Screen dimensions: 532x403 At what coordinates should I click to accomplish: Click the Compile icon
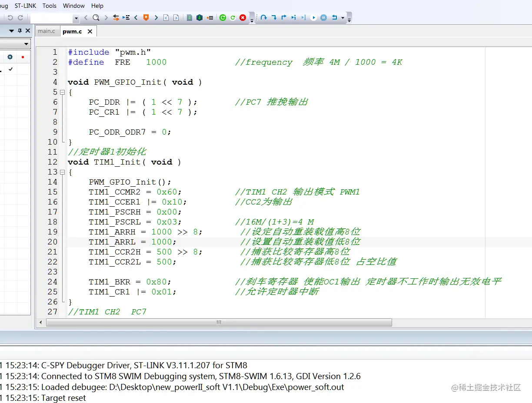point(190,18)
